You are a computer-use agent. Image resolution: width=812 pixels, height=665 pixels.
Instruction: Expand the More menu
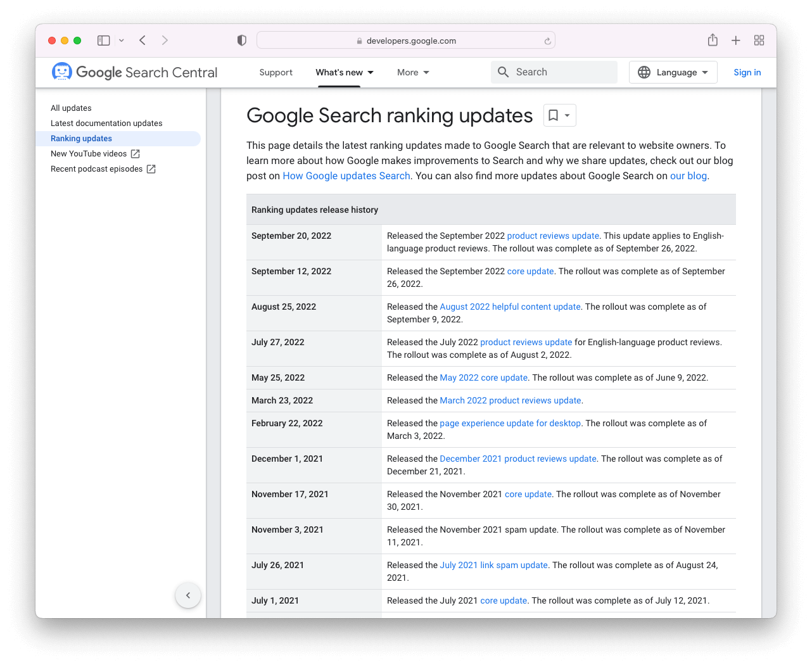412,72
